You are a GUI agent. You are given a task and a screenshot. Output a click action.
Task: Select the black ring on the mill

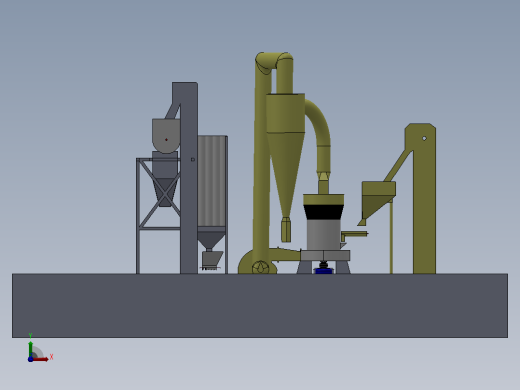click(x=323, y=212)
